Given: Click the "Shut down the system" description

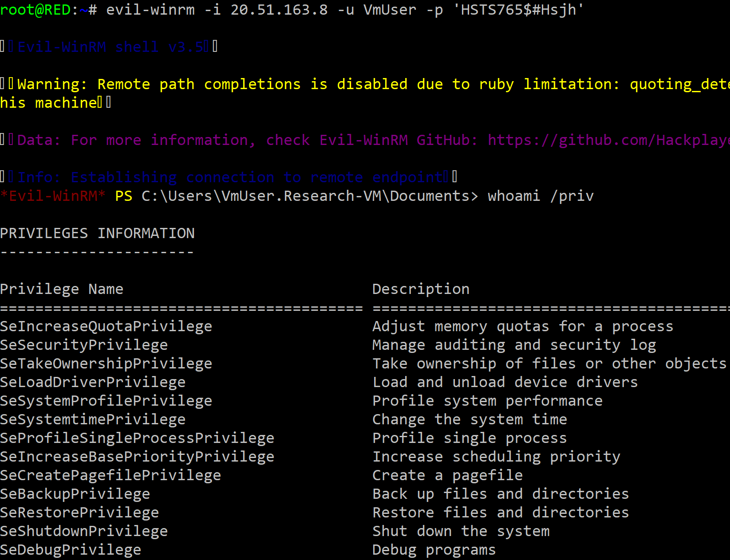Looking at the screenshot, I should (461, 531).
